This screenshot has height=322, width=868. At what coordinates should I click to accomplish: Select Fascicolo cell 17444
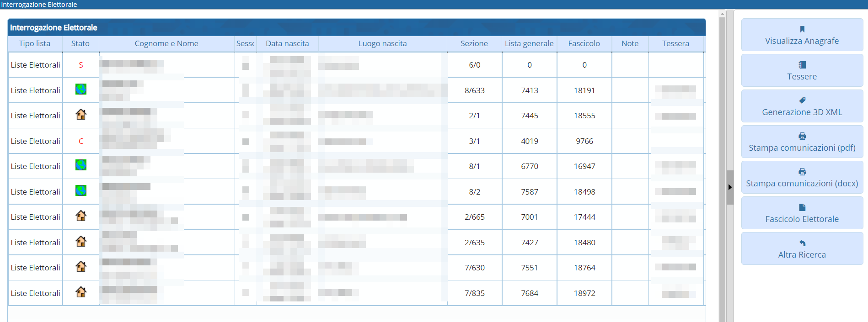pos(584,217)
